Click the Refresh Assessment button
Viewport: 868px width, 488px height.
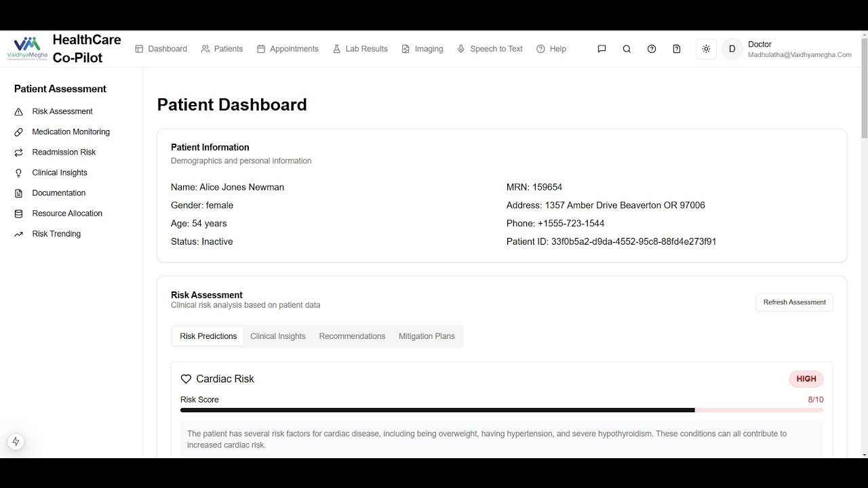795,302
